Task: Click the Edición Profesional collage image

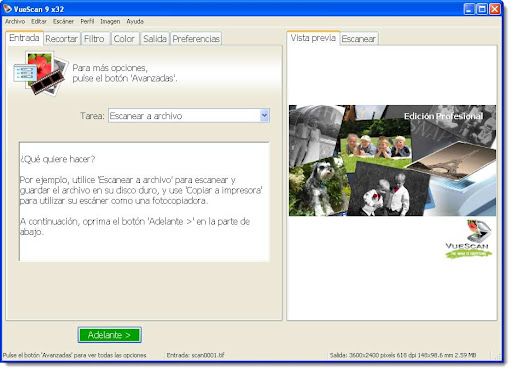Action: (392, 161)
